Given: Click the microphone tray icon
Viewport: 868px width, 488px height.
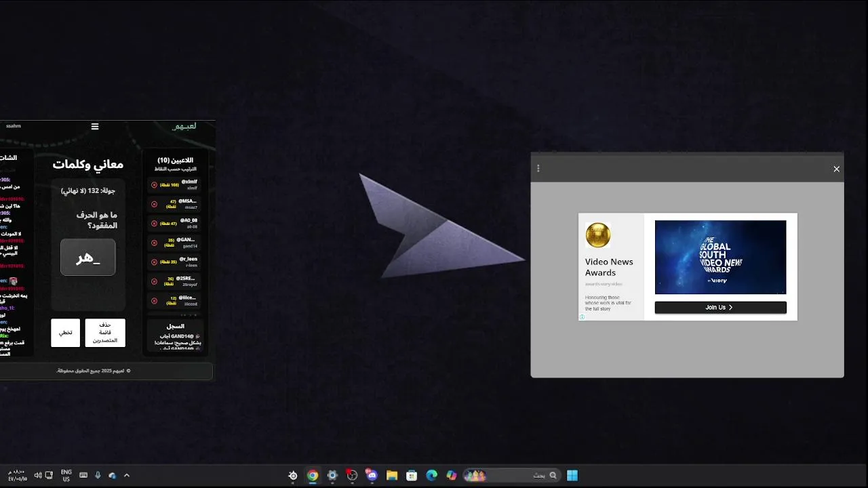Looking at the screenshot, I should pos(98,476).
